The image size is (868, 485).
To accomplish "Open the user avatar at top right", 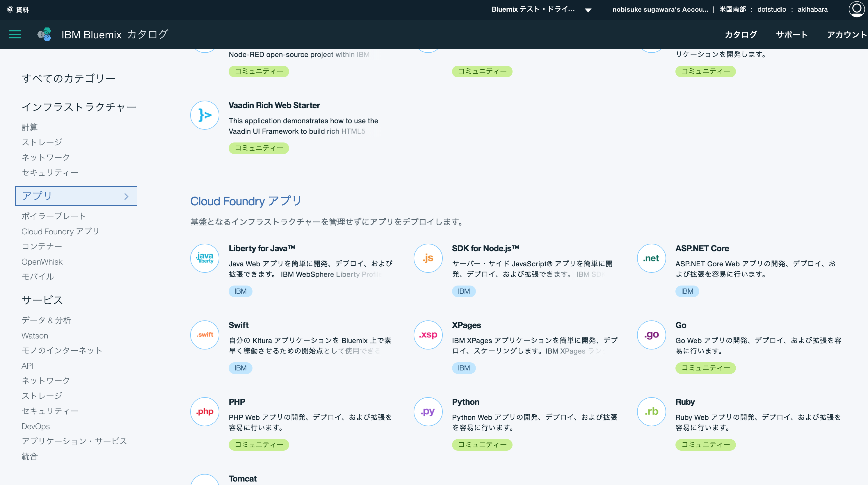I will (856, 9).
